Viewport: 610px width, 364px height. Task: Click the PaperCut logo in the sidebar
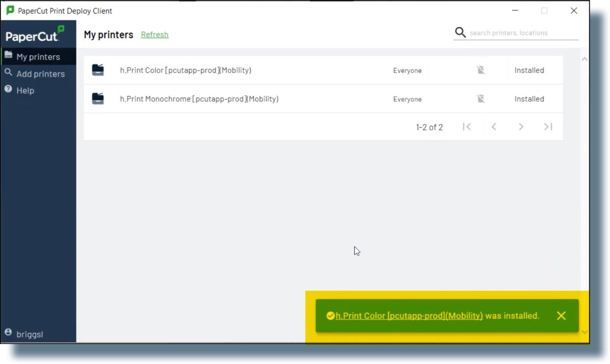pos(33,35)
